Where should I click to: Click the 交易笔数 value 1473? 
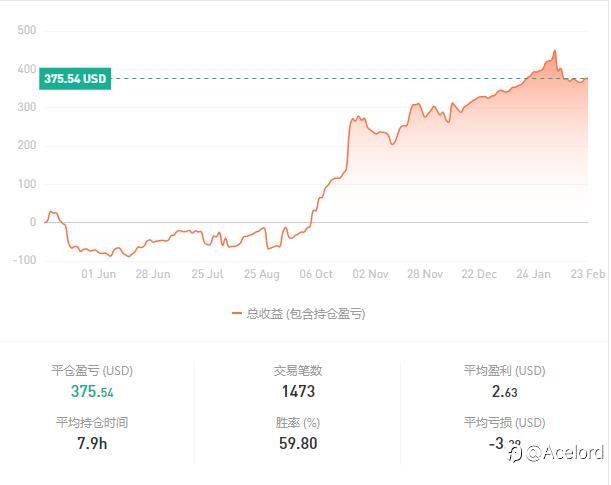[298, 392]
